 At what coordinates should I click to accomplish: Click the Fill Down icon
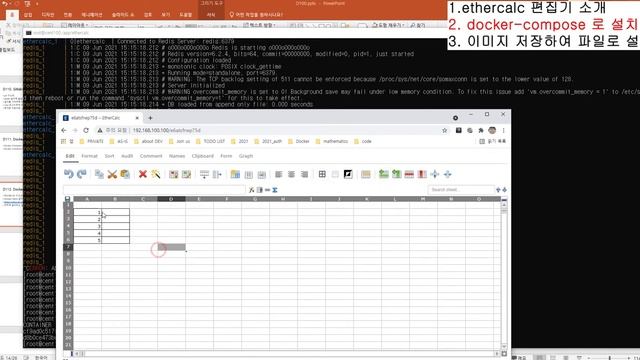(x=204, y=174)
